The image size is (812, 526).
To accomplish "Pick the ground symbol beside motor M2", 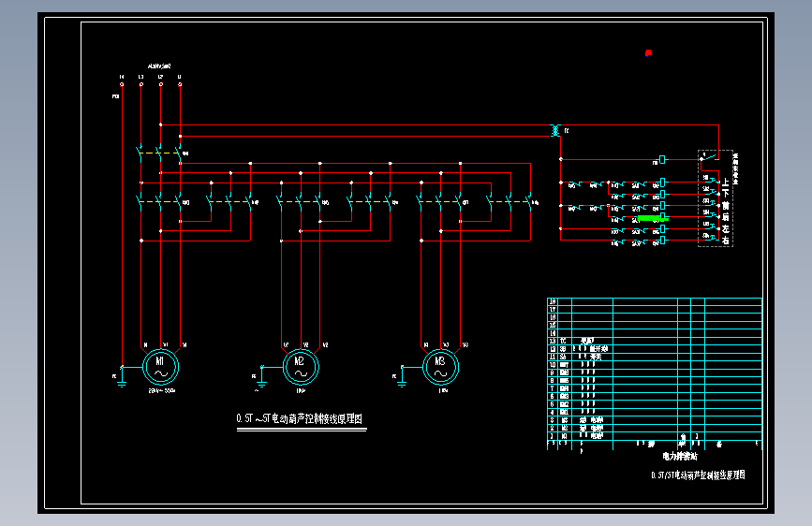I will pyautogui.click(x=261, y=376).
